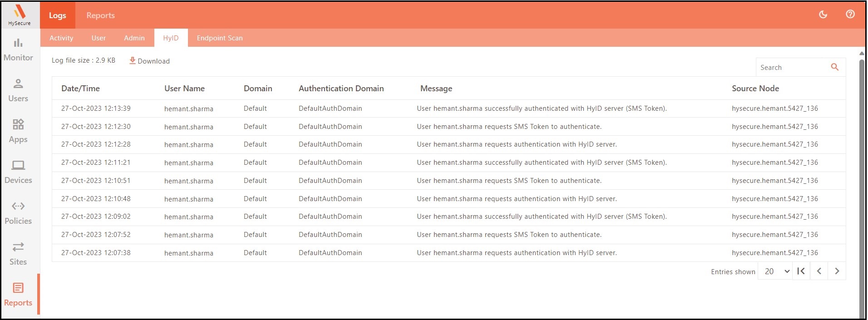The height and width of the screenshot is (320, 868).
Task: Click scrollbar up arrow
Action: point(862,53)
